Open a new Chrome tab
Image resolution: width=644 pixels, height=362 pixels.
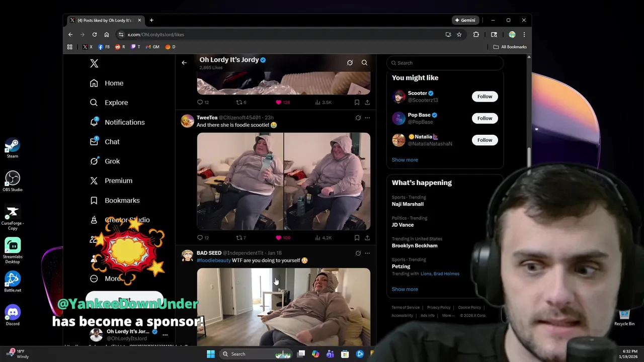point(151,20)
